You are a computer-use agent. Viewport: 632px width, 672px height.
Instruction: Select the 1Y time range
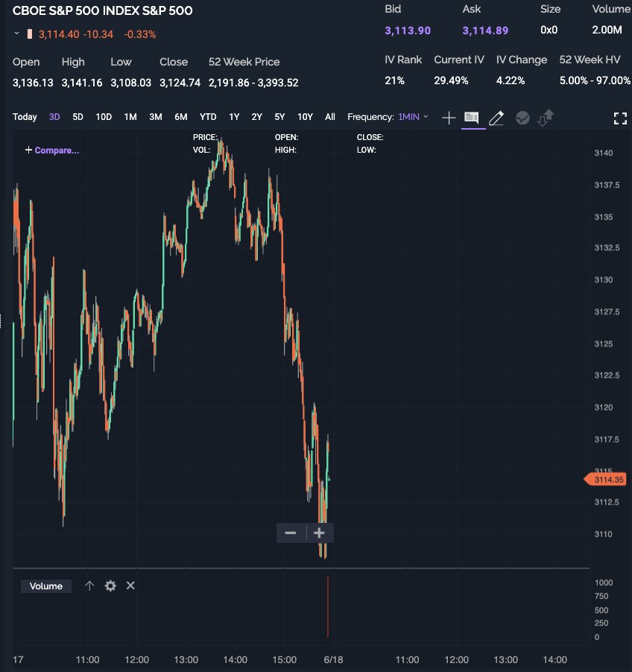[234, 116]
